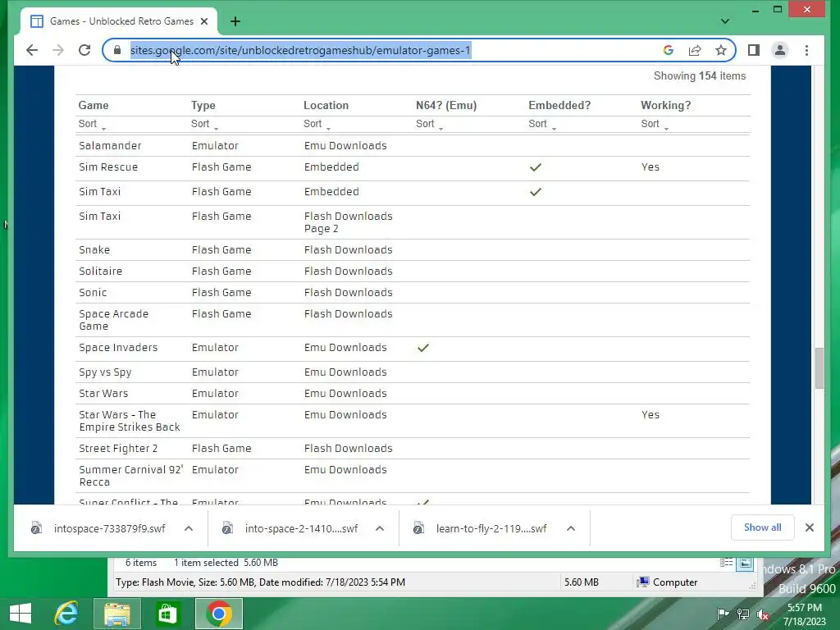Click Summer Carnival 92' Recca entry
840x630 pixels.
[130, 476]
